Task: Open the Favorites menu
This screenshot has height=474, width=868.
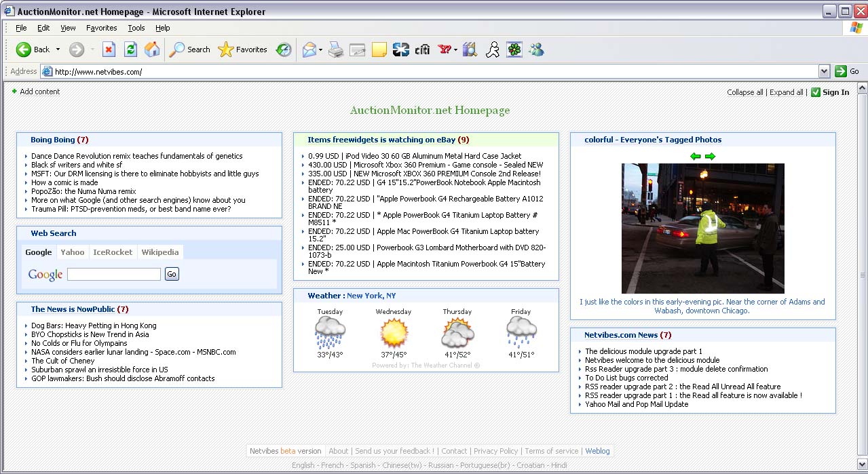Action: click(101, 28)
